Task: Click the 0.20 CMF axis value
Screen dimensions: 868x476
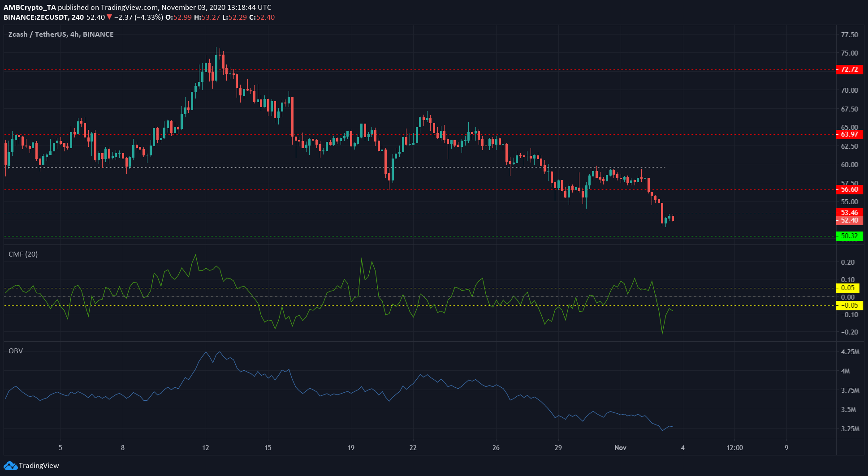Action: tap(848, 262)
